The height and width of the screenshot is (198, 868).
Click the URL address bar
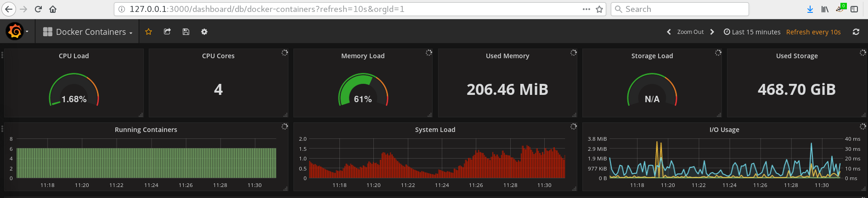point(349,9)
